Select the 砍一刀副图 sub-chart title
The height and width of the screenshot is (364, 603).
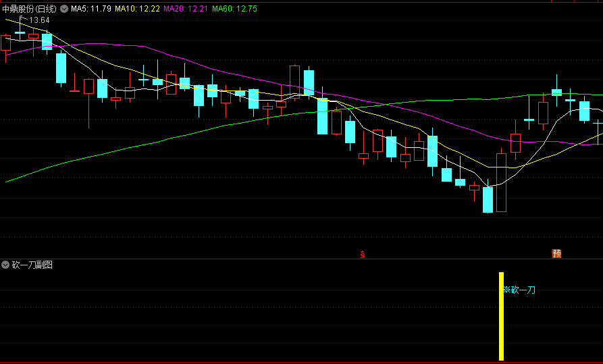(32, 265)
